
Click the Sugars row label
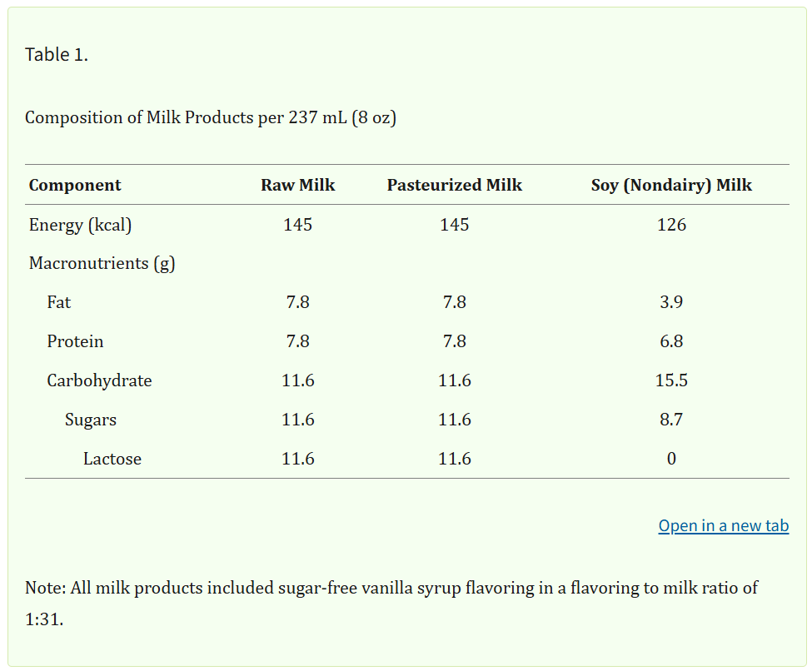coord(91,420)
